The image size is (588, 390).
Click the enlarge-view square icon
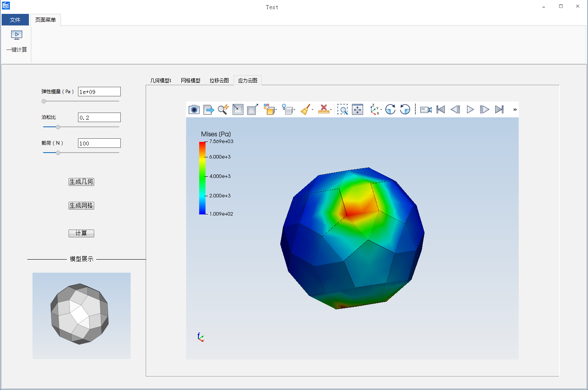(x=253, y=109)
